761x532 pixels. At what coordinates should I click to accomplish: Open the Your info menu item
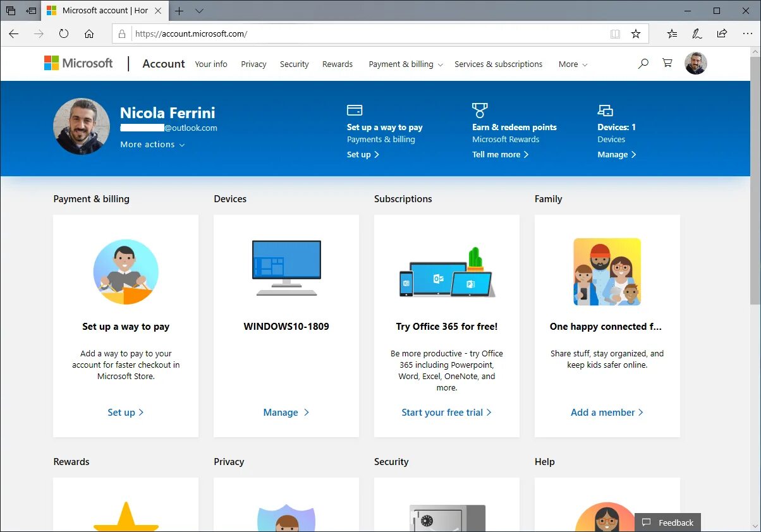point(211,64)
